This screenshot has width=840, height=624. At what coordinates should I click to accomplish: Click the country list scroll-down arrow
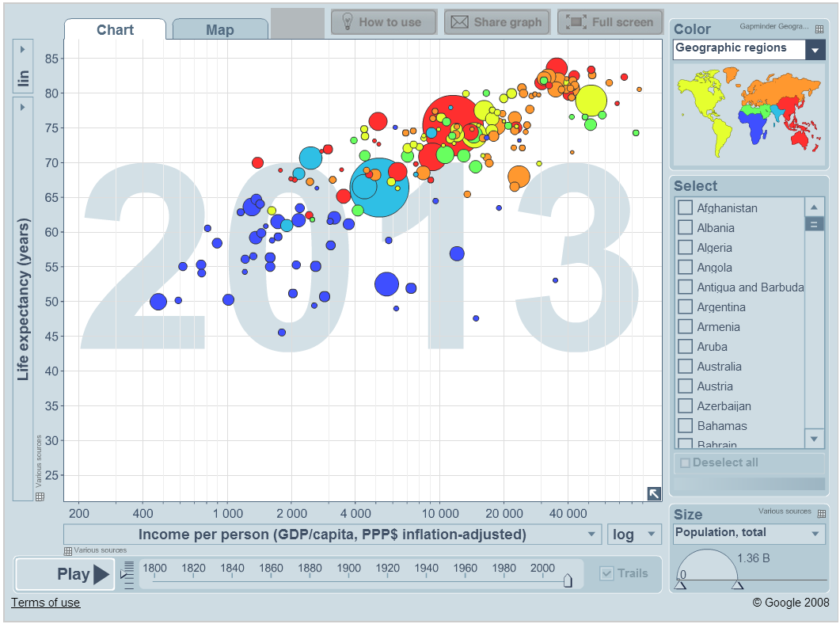pyautogui.click(x=814, y=439)
